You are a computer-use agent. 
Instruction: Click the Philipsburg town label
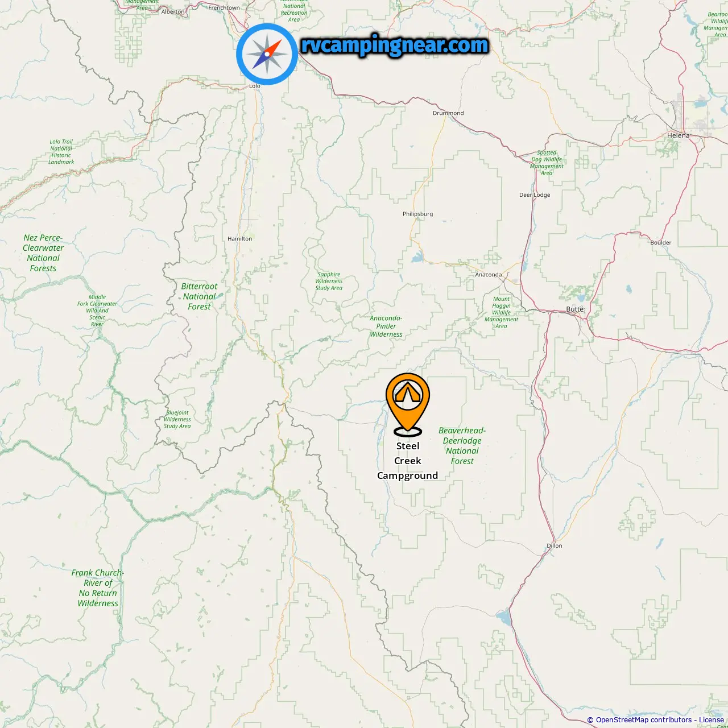click(x=418, y=214)
